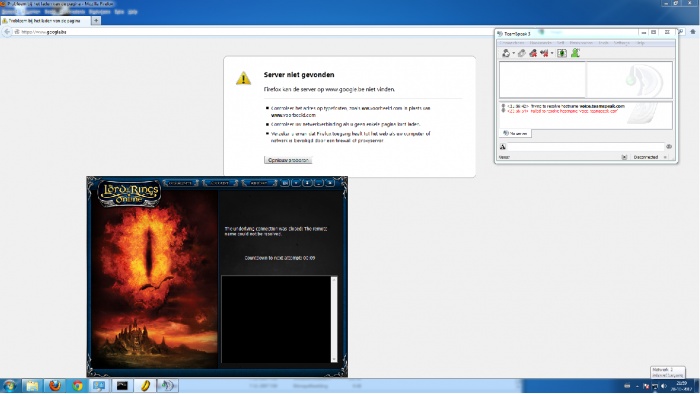Close the LOTRO launcher with its X button
The width and height of the screenshot is (700, 394).
pos(330,183)
